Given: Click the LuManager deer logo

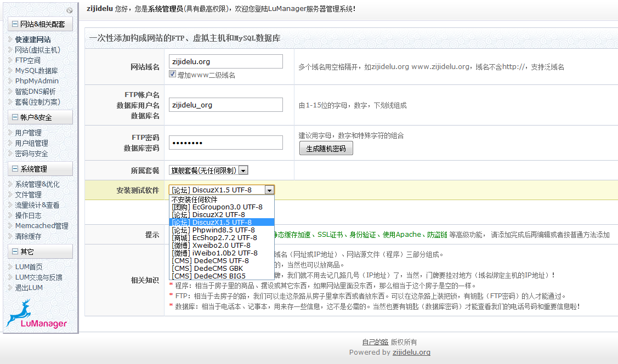Looking at the screenshot, I should [36, 314].
